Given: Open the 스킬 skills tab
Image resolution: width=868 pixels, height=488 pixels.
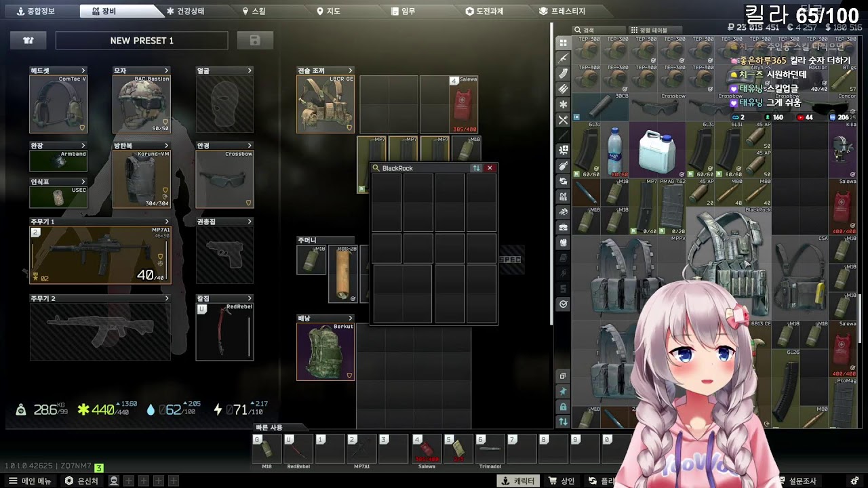Looking at the screenshot, I should (254, 12).
